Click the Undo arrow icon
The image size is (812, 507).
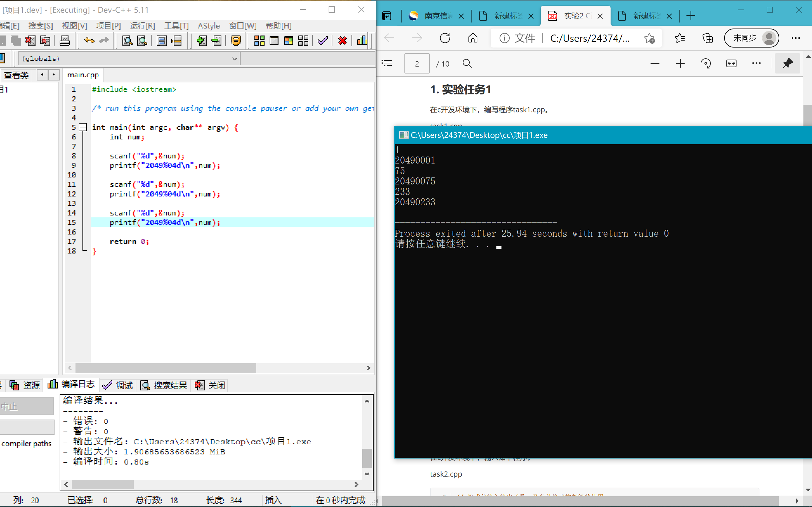(x=89, y=41)
